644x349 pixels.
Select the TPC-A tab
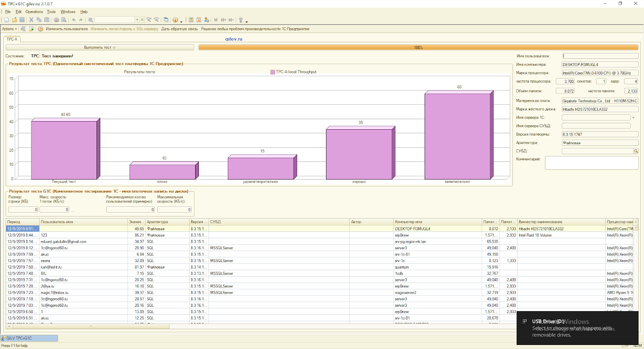(12, 39)
